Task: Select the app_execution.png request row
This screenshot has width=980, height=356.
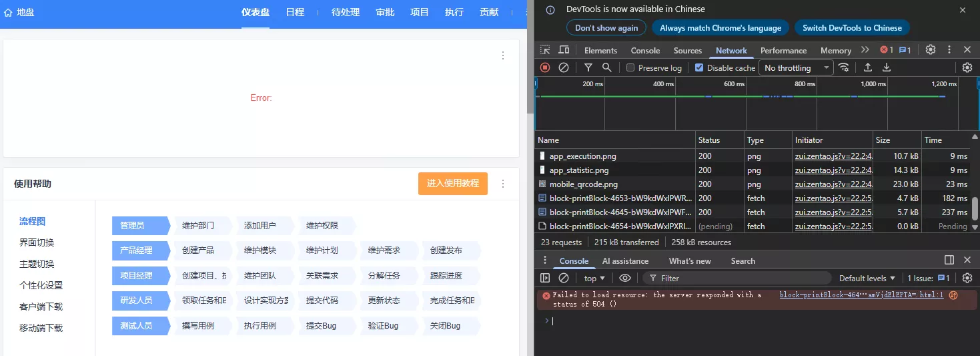Action: pos(753,156)
